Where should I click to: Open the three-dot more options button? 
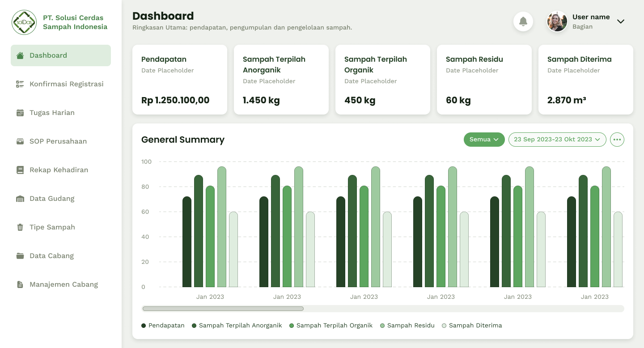[x=617, y=140]
